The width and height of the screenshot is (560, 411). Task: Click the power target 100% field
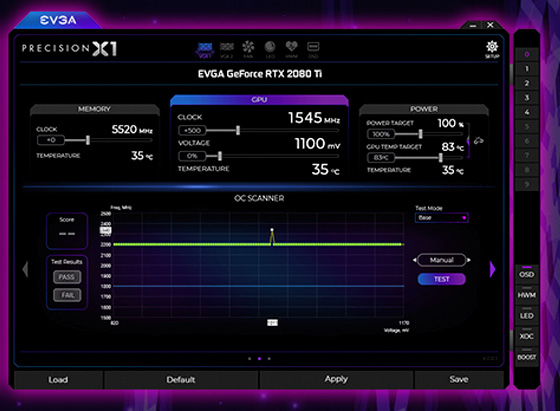pyautogui.click(x=381, y=134)
